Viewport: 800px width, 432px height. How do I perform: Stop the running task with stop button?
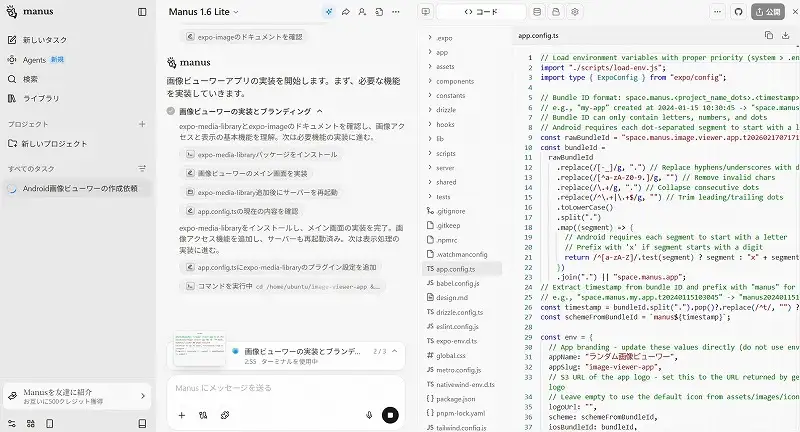click(390, 415)
